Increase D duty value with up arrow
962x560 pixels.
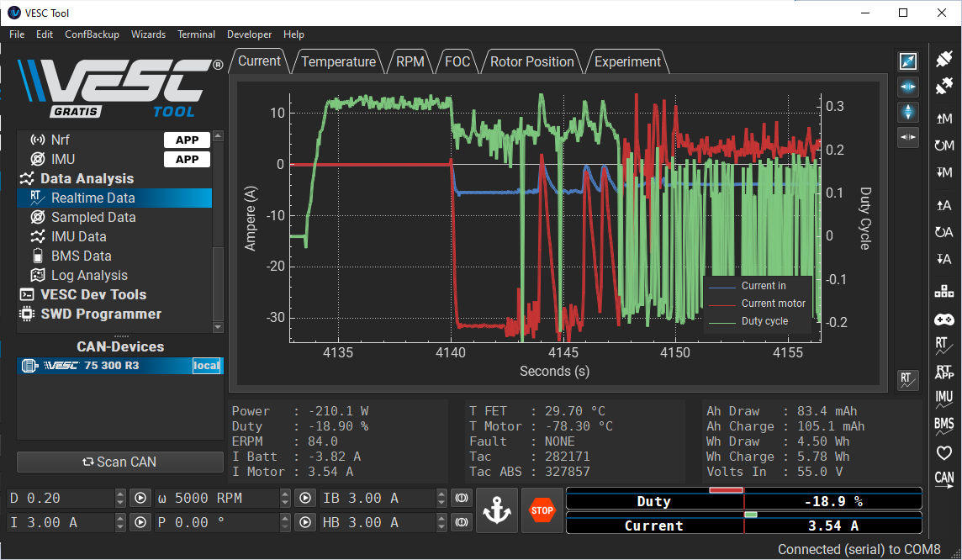pos(120,494)
